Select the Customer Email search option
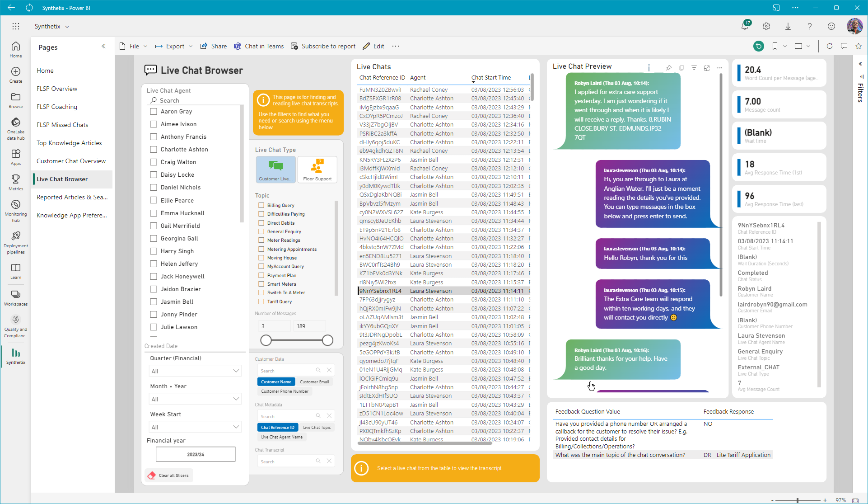This screenshot has height=504, width=868. [314, 382]
